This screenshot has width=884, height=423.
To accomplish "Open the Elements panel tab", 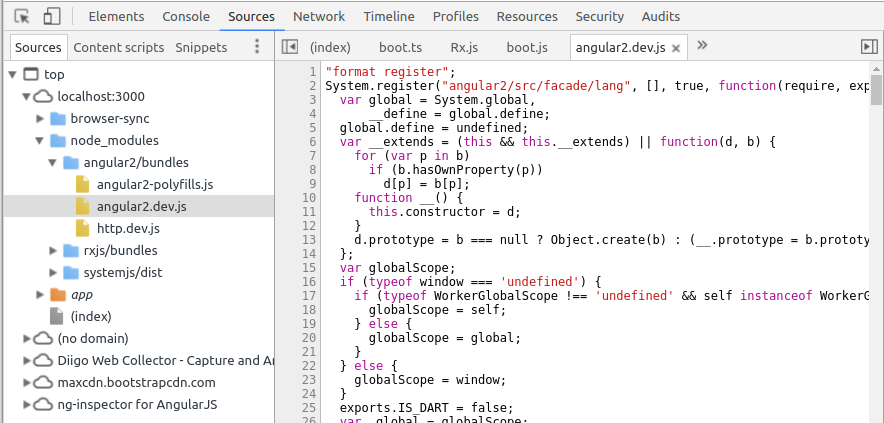I will click(116, 17).
